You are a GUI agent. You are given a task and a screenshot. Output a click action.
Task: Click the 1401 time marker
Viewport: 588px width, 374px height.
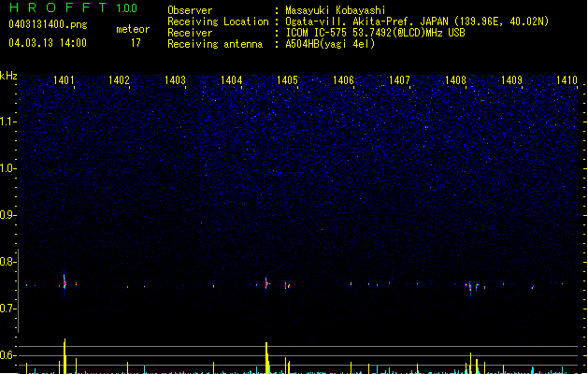[64, 80]
